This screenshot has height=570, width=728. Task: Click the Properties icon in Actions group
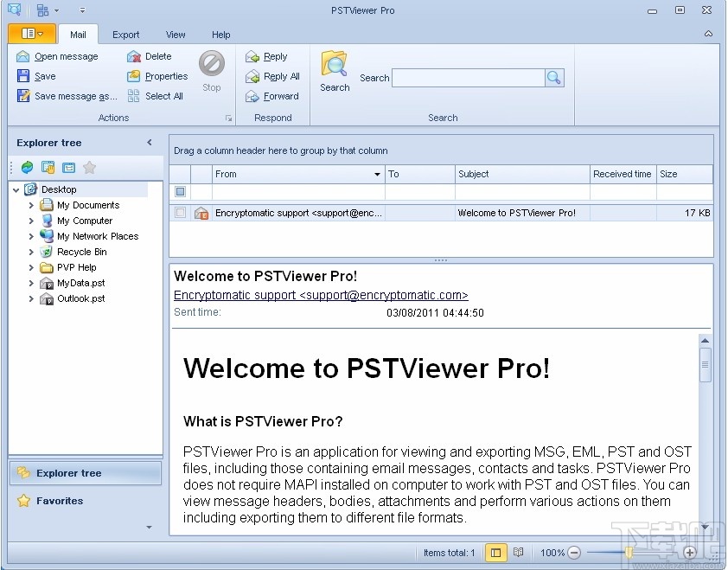coord(135,76)
